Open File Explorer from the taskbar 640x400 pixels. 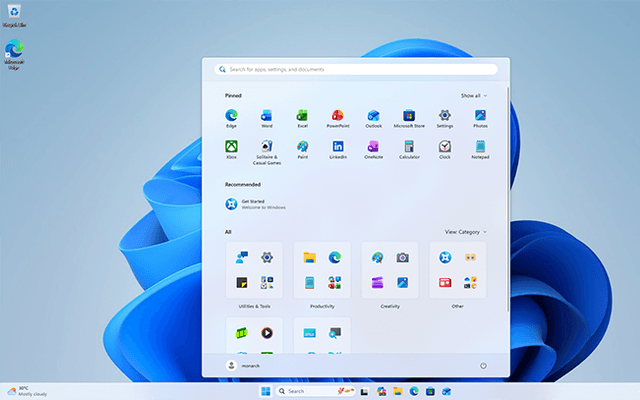tap(398, 391)
